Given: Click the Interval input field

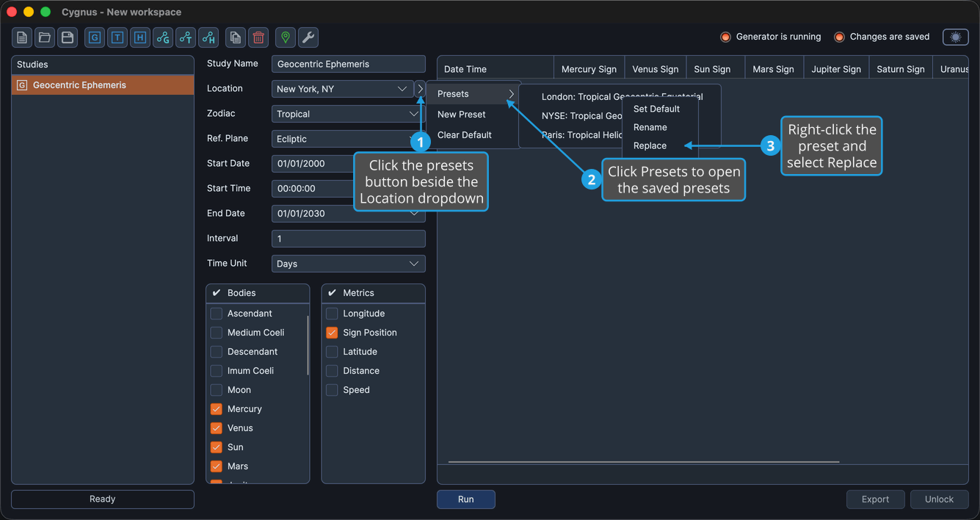Looking at the screenshot, I should click(x=348, y=239).
